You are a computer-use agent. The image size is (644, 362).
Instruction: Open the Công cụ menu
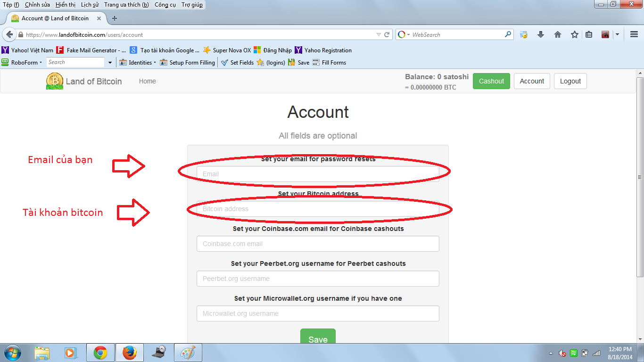pos(165,5)
